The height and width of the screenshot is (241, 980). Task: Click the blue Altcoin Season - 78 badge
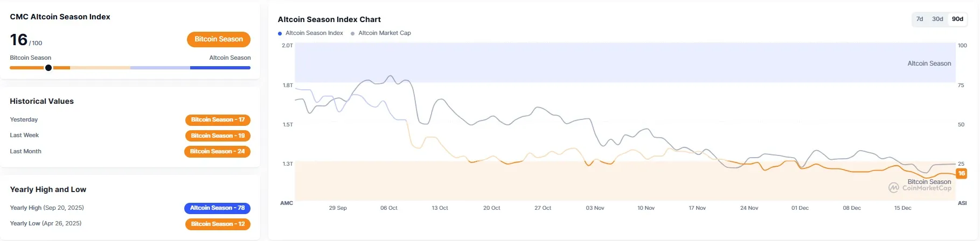(x=217, y=208)
